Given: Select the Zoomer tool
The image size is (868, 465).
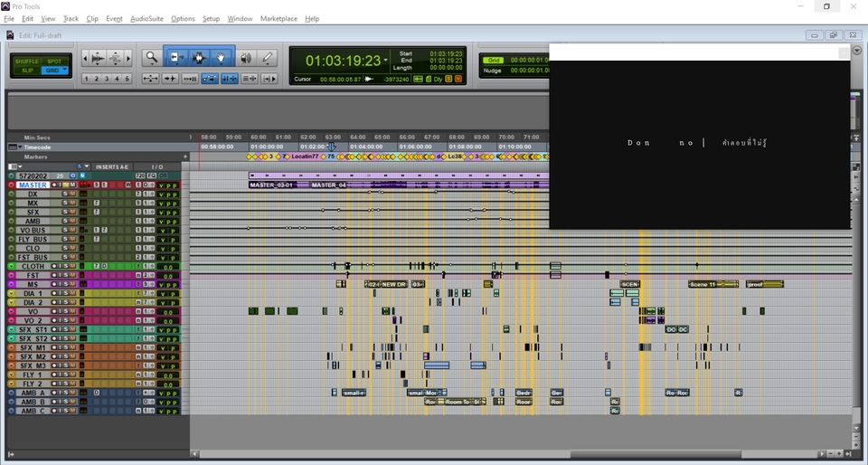Looking at the screenshot, I should [x=151, y=58].
